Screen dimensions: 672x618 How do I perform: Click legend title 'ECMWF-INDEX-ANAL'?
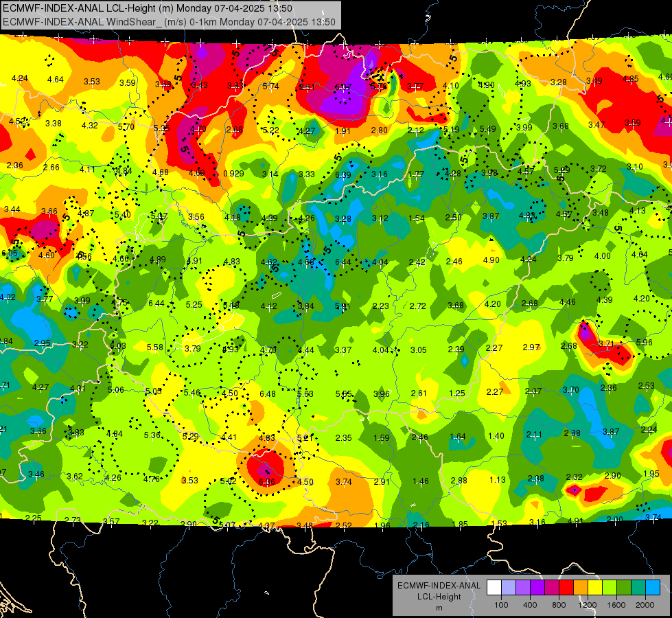[439, 586]
